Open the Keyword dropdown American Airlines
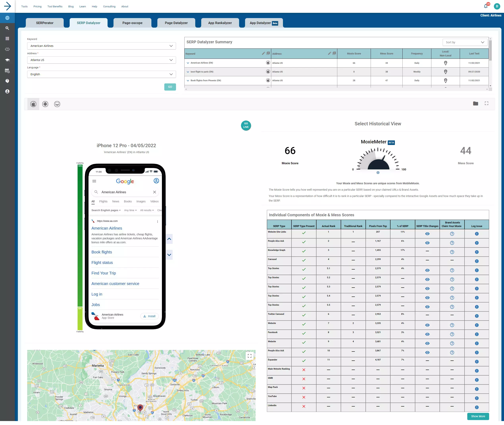The image size is (504, 425). coord(102,46)
